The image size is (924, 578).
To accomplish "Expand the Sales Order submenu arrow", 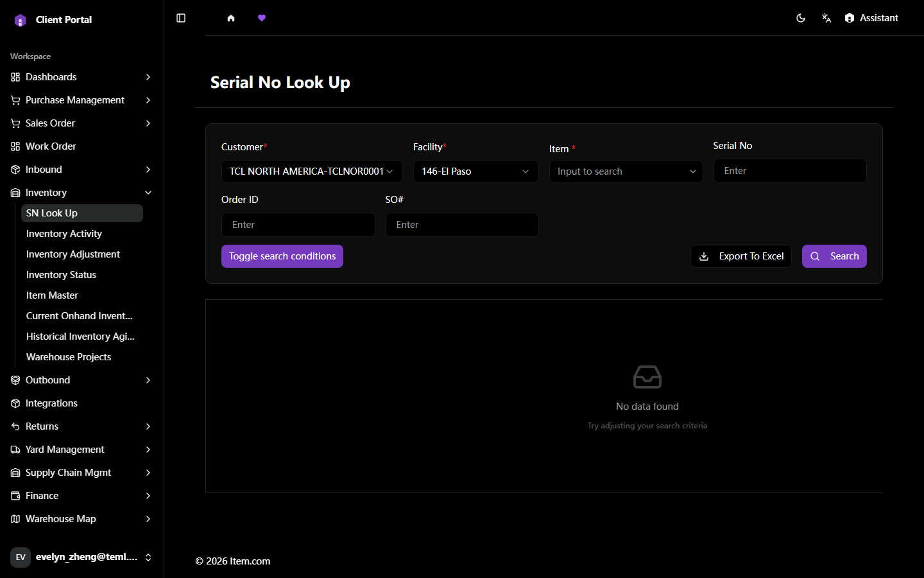I will pos(148,123).
